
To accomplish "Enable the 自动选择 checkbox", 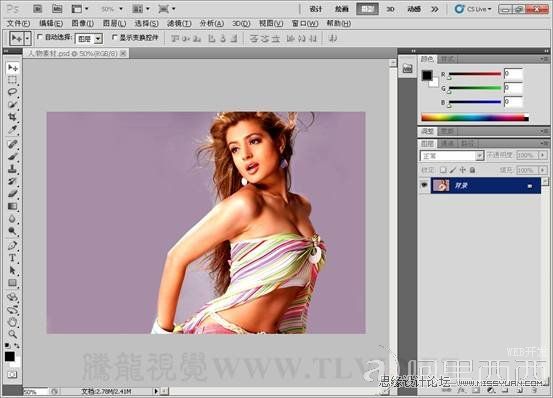I will click(x=40, y=37).
